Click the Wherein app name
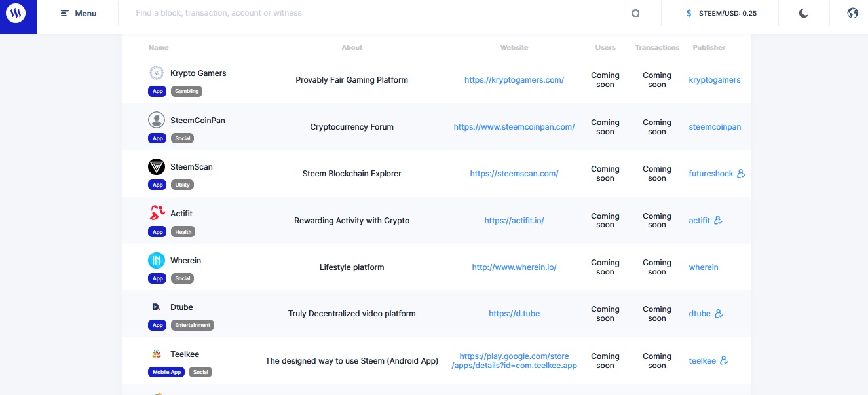Image resolution: width=868 pixels, height=395 pixels. (x=186, y=261)
